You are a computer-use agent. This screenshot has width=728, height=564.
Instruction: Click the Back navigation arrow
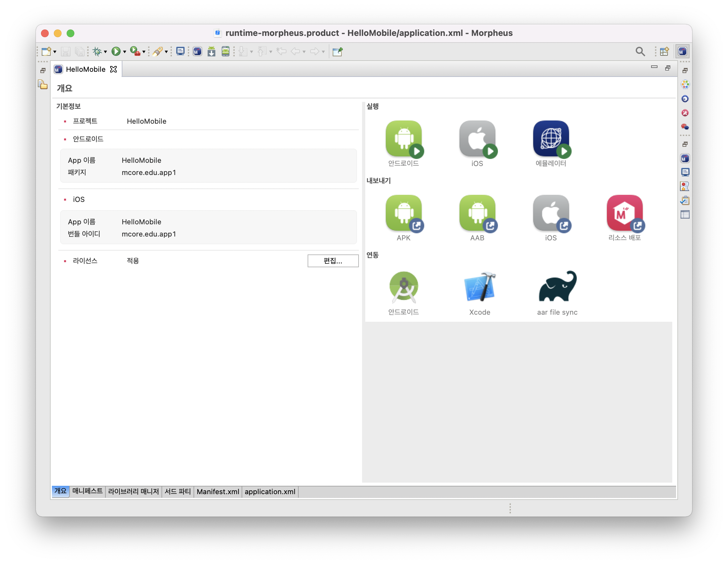295,51
